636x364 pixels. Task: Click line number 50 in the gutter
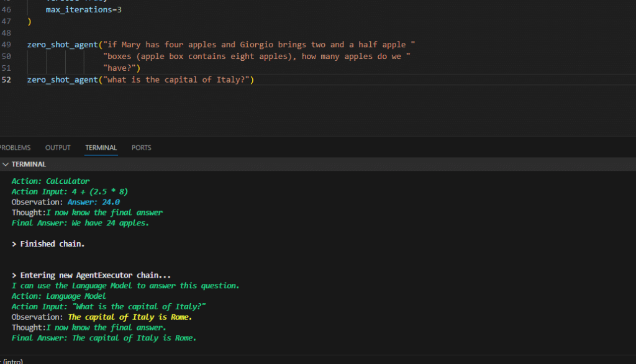coord(6,57)
